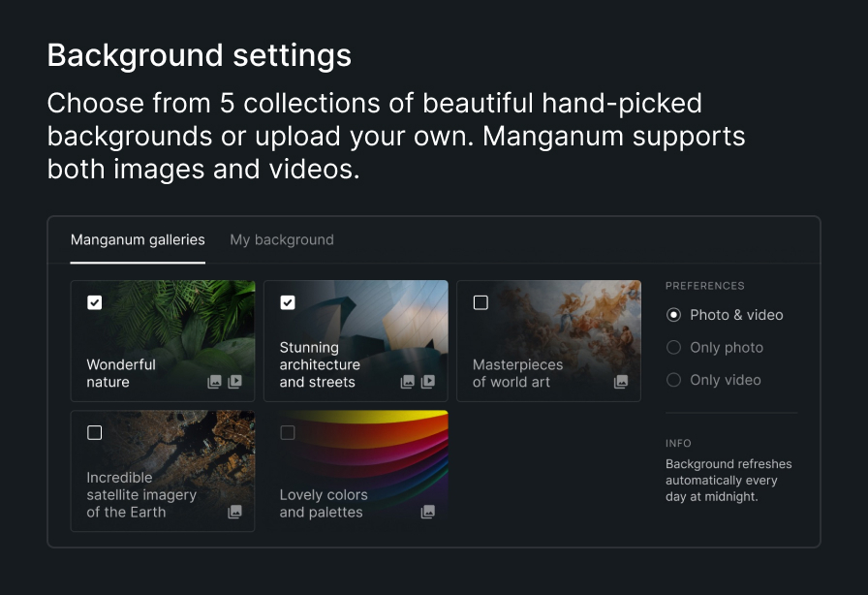868x595 pixels.
Task: Uncheck the Wonderful nature gallery checkbox
Action: pos(94,302)
